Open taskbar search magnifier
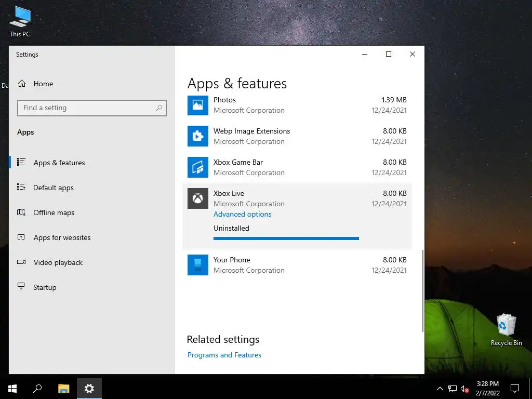532x399 pixels. (37, 389)
